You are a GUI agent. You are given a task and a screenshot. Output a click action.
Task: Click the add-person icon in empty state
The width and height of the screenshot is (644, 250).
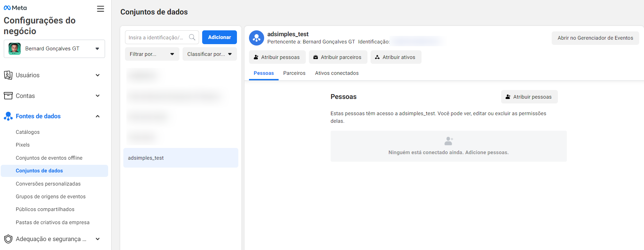coord(449,141)
